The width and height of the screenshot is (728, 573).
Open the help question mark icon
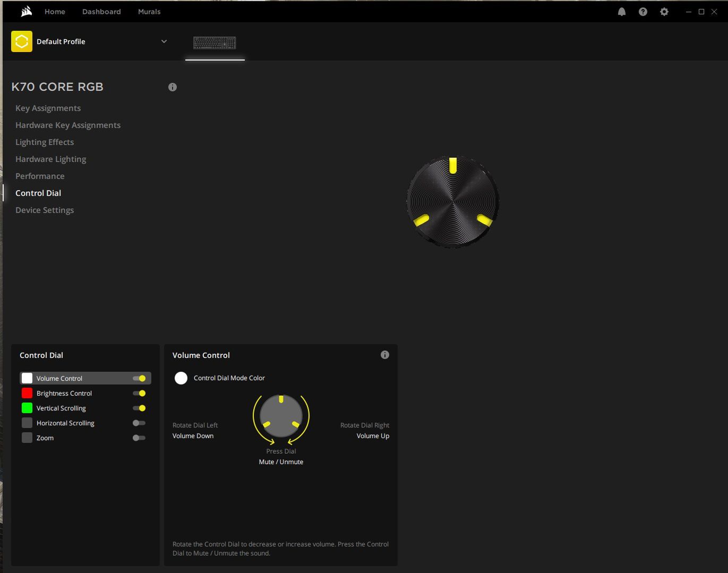pos(643,12)
